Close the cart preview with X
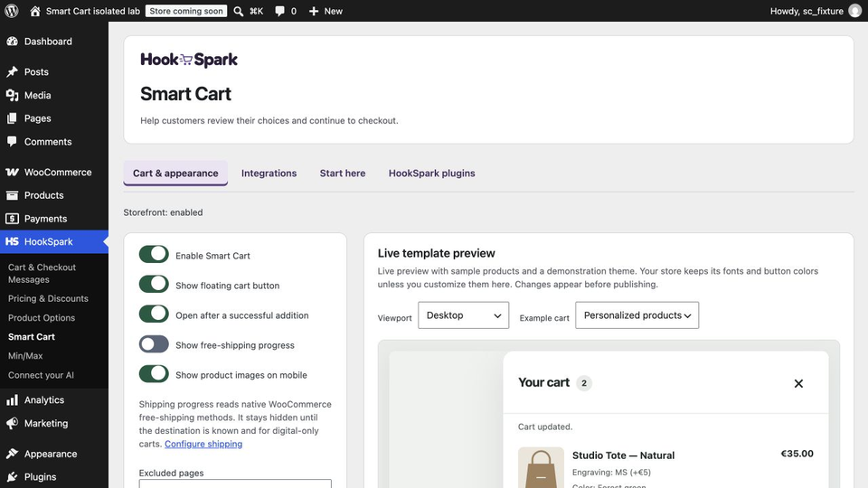This screenshot has height=488, width=868. click(798, 383)
